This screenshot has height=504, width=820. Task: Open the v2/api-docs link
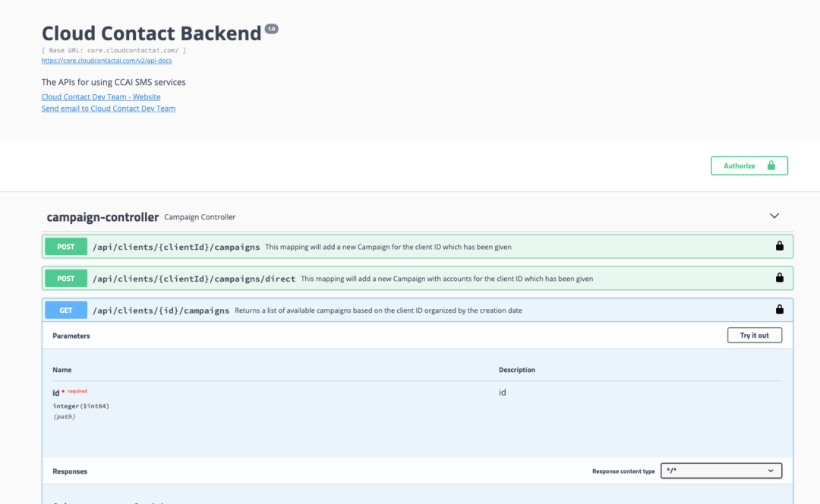(x=106, y=60)
